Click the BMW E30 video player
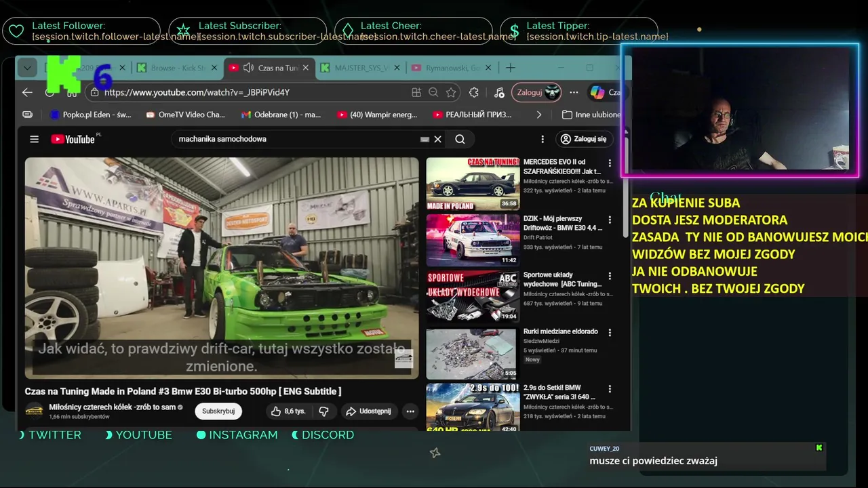868x488 pixels. [222, 268]
